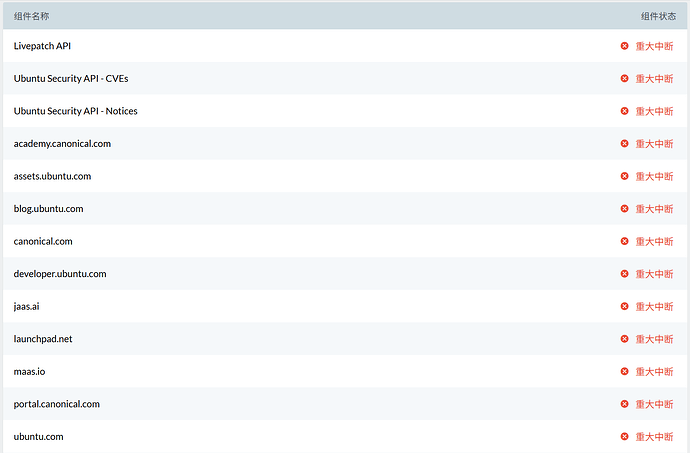Click 重大中断 status for academy.canonical.com
The image size is (690, 453).
point(654,144)
